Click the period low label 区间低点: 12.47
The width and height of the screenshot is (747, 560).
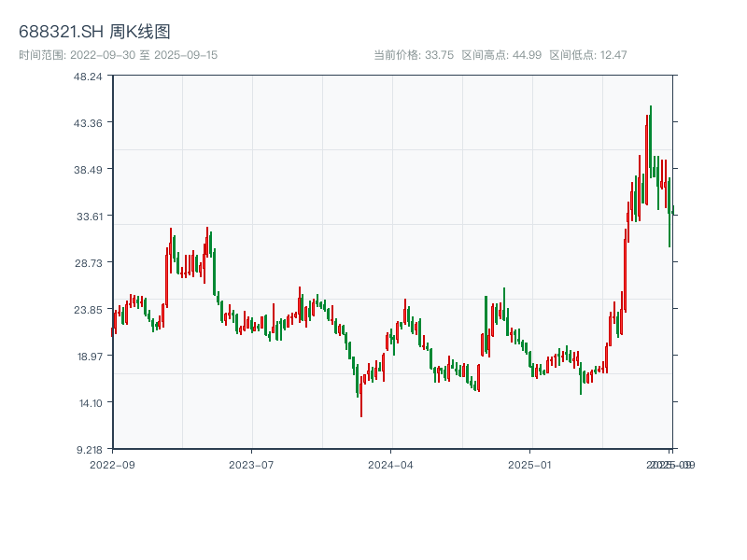tap(588, 55)
